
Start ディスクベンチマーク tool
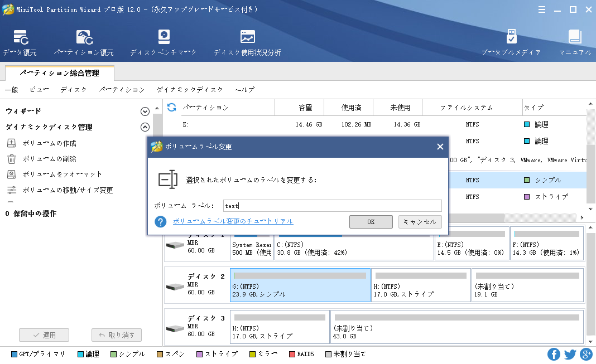164,43
